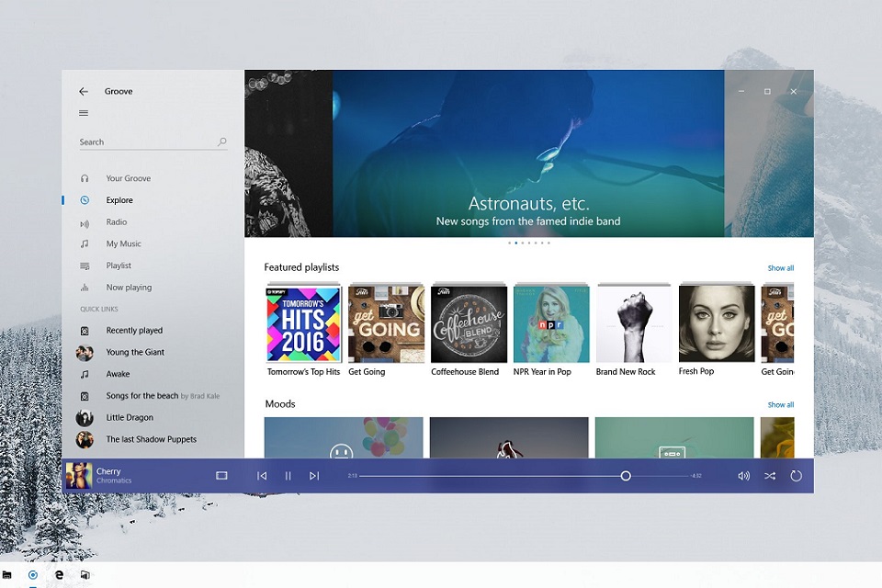Screen dimensions: 882x588
Task: Click the headphones icon for Your Groove
Action: tap(85, 178)
